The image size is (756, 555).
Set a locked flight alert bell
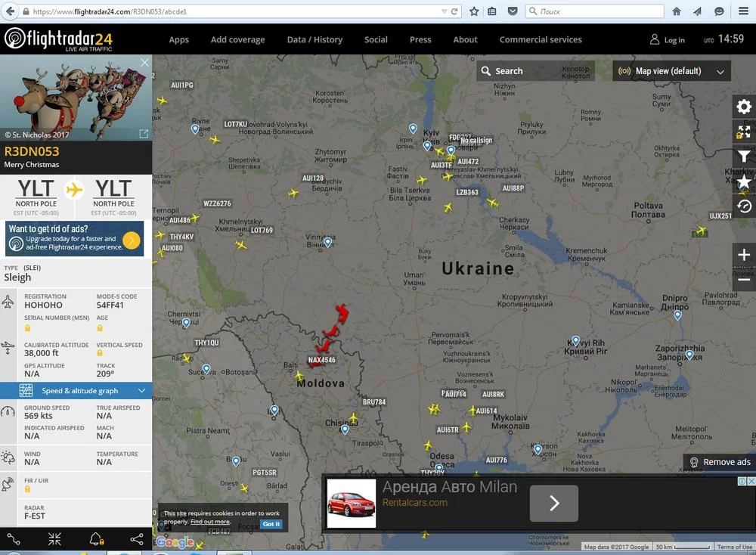pos(97,539)
